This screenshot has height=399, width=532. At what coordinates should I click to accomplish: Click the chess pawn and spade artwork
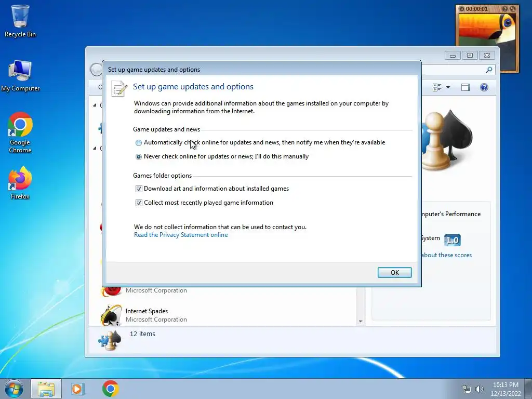(x=447, y=140)
